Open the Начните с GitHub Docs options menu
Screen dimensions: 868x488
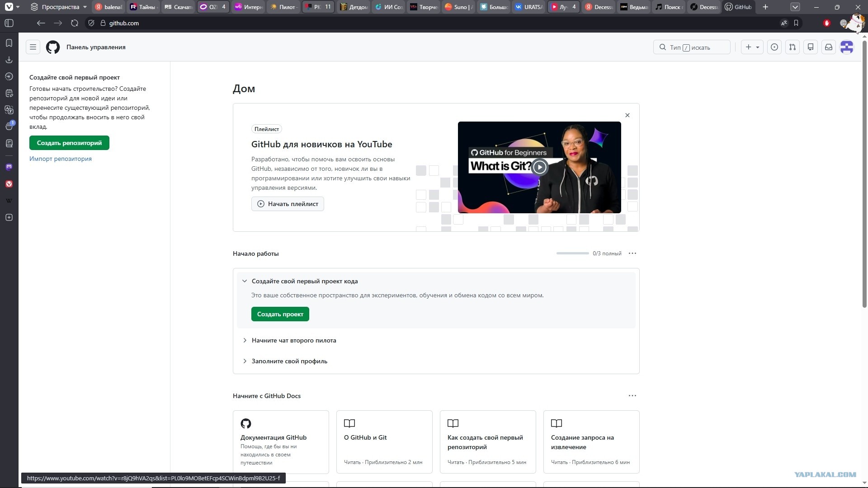(632, 396)
